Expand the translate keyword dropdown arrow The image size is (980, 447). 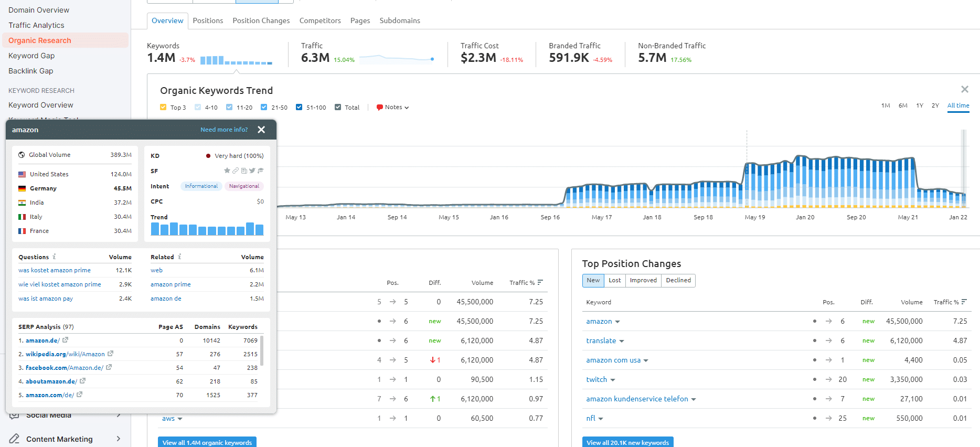pyautogui.click(x=622, y=341)
